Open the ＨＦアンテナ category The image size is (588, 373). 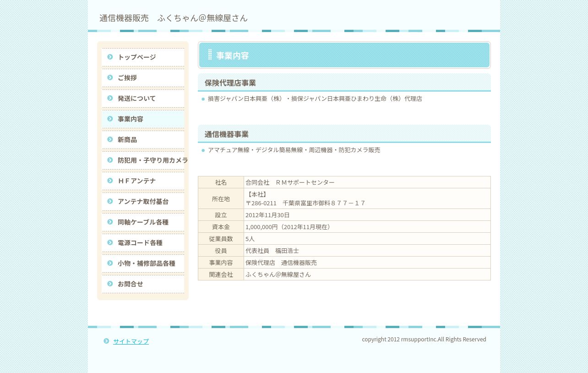pos(143,181)
